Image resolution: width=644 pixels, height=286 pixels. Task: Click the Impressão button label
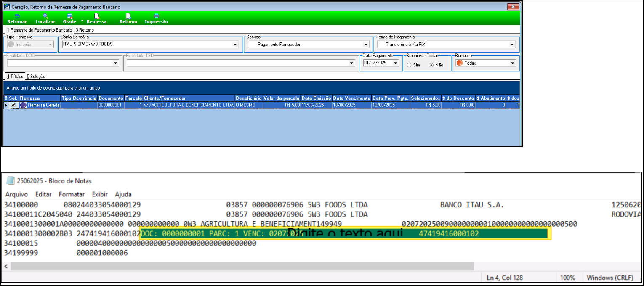pos(156,21)
